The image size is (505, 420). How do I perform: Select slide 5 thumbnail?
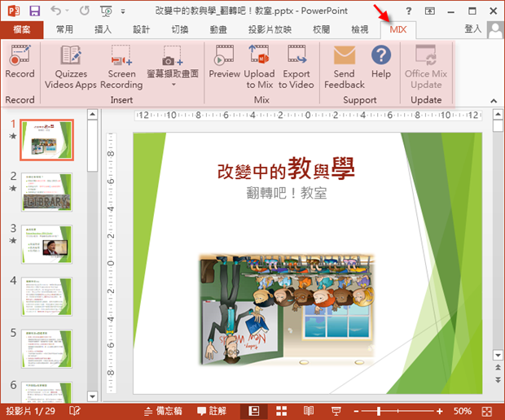click(46, 348)
